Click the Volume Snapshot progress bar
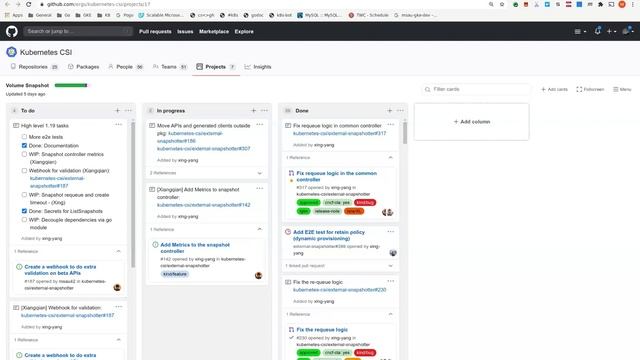Viewport: 640px width, 360px height. point(71,85)
